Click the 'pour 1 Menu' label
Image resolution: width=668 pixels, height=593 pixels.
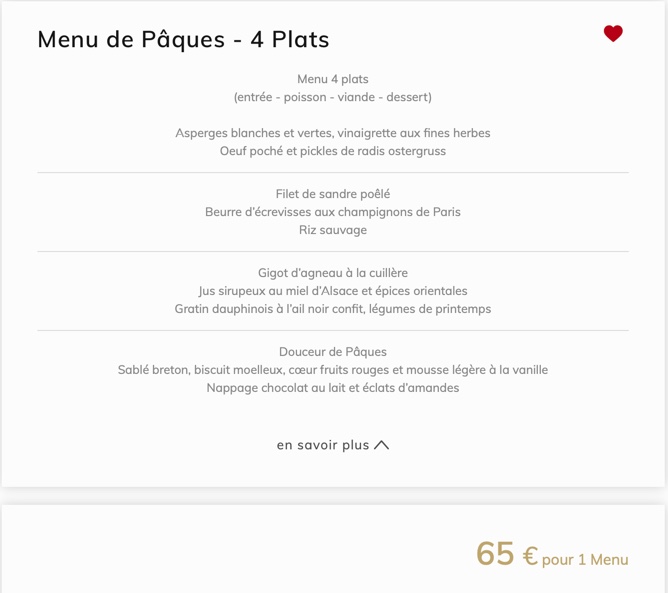click(585, 559)
